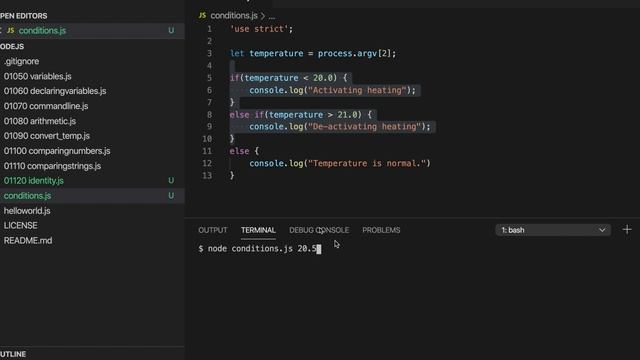
Task: Click 'process.argv[2]' on line 3
Action: (354, 53)
